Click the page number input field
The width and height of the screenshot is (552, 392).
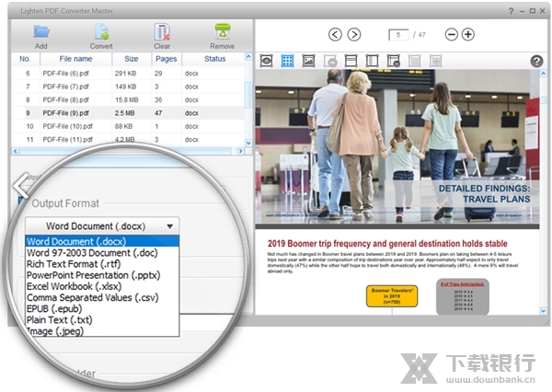(399, 35)
